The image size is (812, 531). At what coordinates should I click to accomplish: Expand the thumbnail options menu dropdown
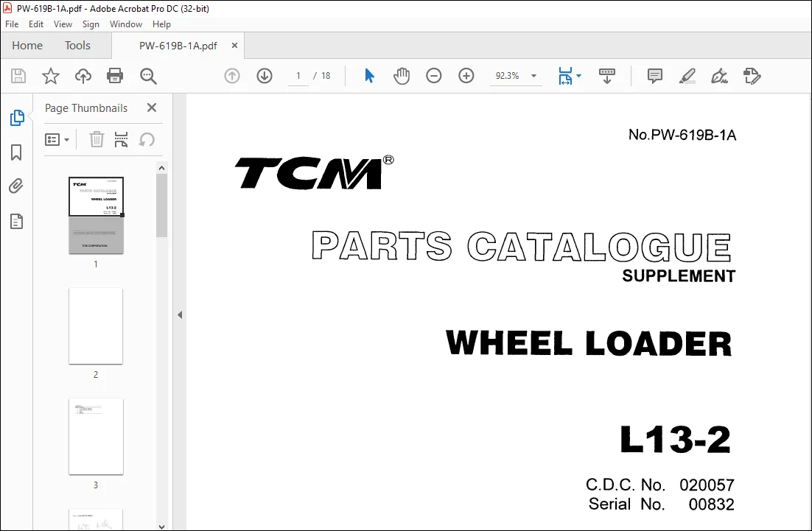[57, 140]
